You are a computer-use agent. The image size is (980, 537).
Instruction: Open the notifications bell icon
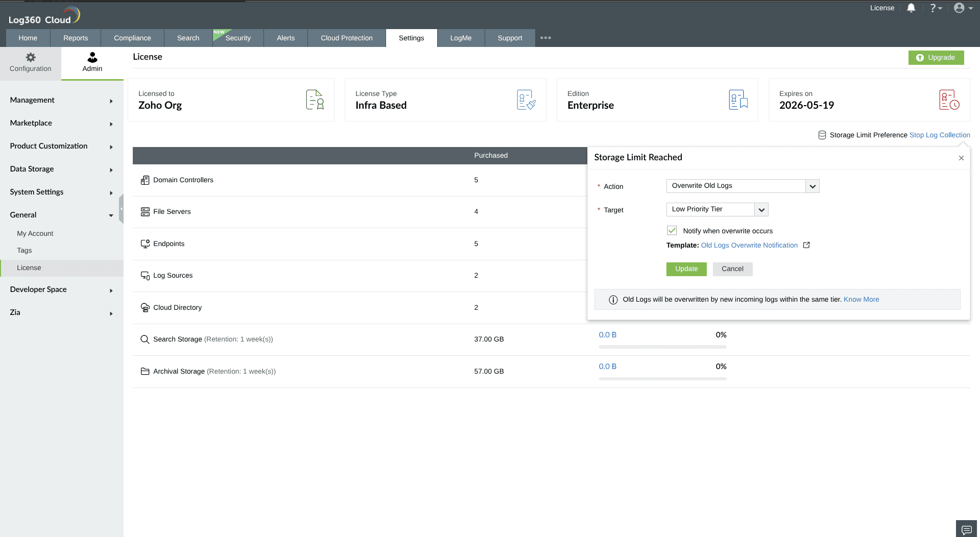(911, 8)
